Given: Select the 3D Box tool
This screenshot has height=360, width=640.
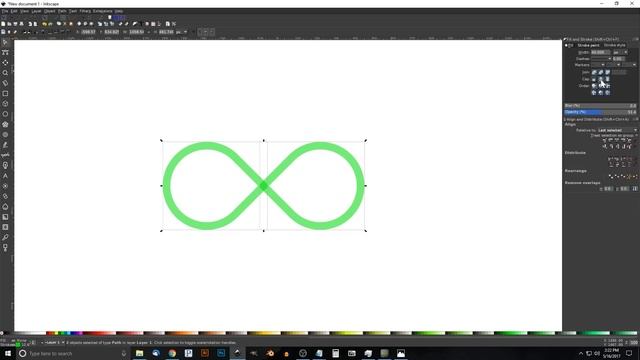Looking at the screenshot, I should (5, 104).
